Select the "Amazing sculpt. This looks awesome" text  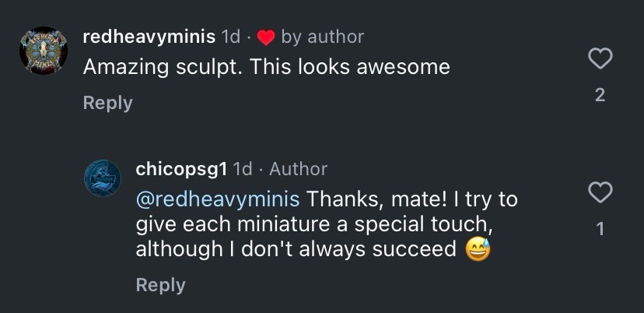(266, 67)
